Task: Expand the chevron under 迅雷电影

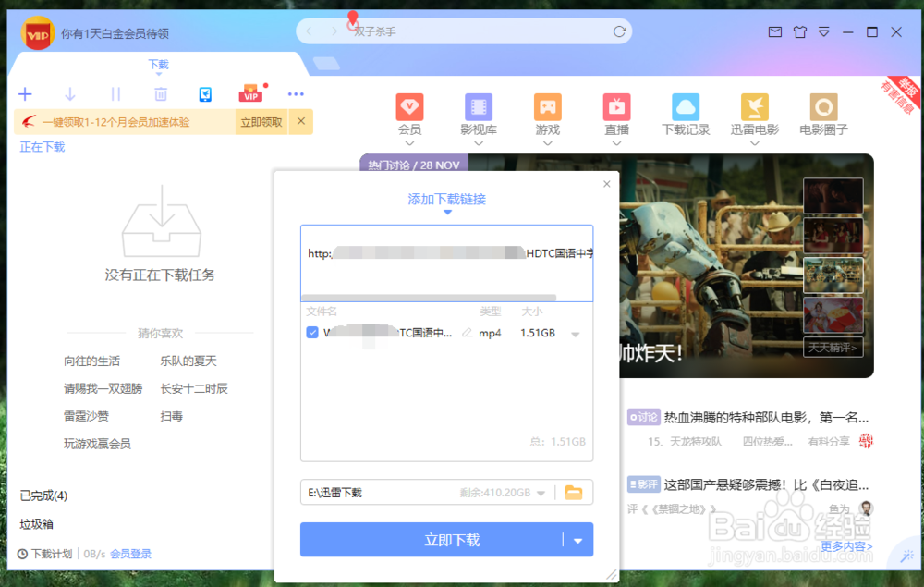Action: click(754, 143)
